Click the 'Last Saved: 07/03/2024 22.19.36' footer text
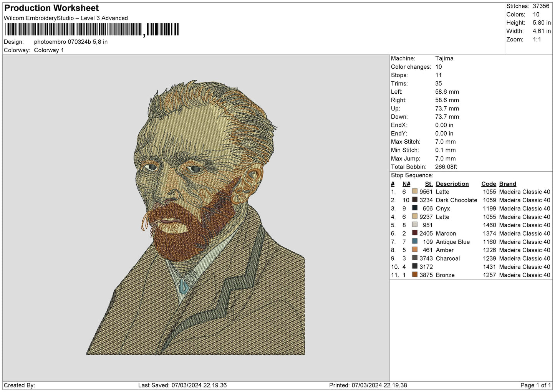 tap(182, 385)
